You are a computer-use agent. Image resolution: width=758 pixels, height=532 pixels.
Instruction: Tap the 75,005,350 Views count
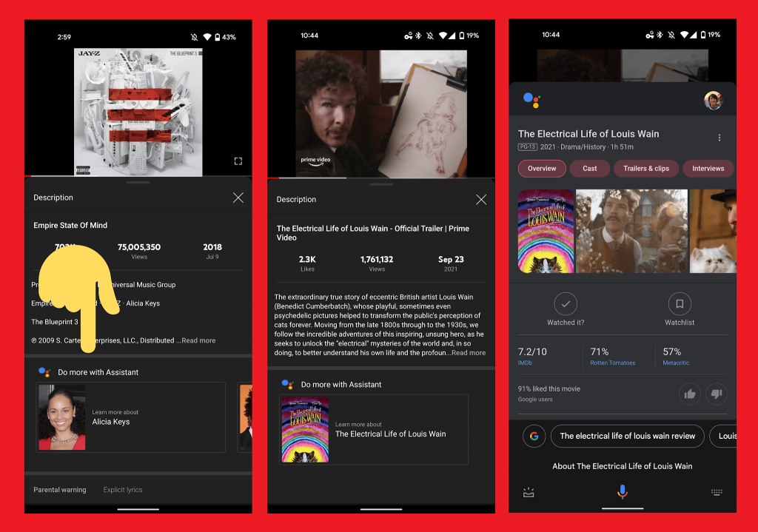click(139, 251)
